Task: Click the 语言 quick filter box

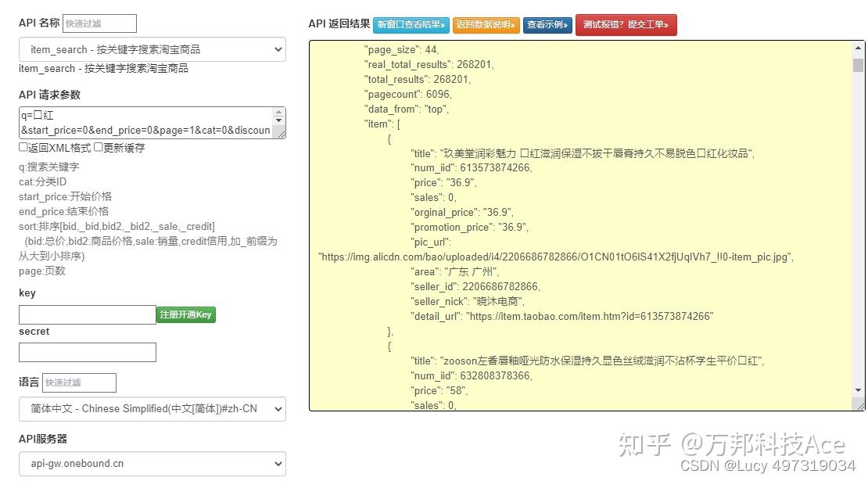Action: 78,382
